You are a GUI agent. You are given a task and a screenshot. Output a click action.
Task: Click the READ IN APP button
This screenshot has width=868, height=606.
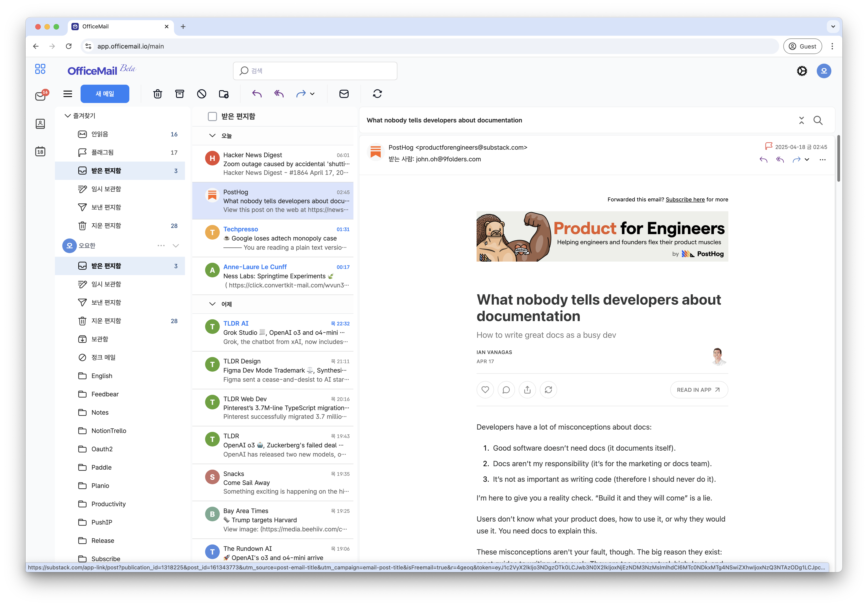[x=699, y=390]
